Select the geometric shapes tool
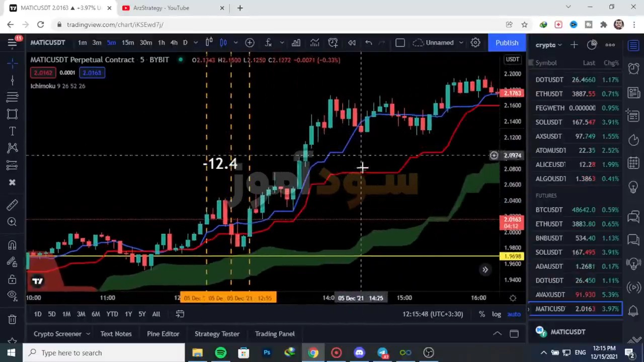Screen dimensions: 644x362 click(13, 114)
